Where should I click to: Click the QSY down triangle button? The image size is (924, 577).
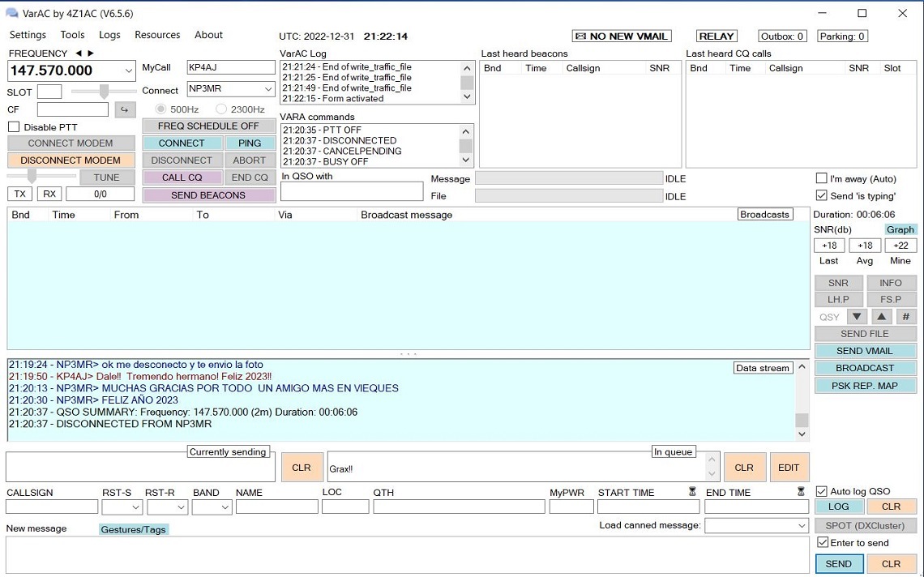point(857,317)
